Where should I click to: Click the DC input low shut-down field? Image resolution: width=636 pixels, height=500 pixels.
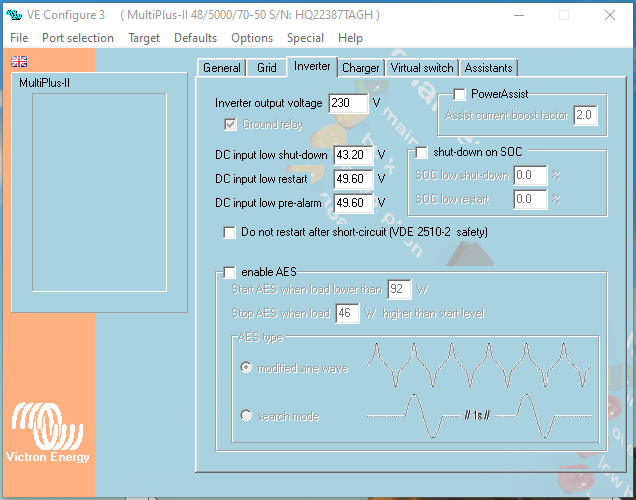pos(353,155)
